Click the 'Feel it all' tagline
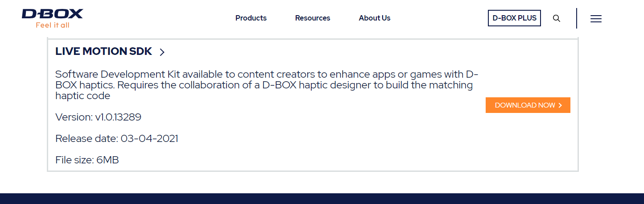The height and width of the screenshot is (204, 644). tap(53, 25)
